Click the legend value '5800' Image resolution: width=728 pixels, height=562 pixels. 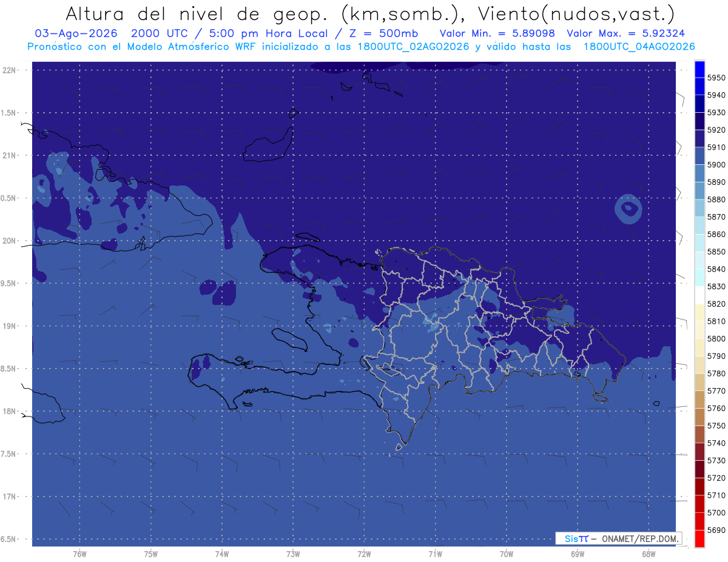click(716, 338)
